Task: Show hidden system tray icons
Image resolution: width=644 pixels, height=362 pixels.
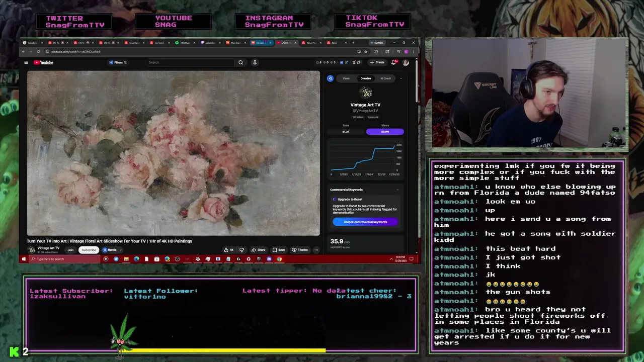Action: (391, 259)
